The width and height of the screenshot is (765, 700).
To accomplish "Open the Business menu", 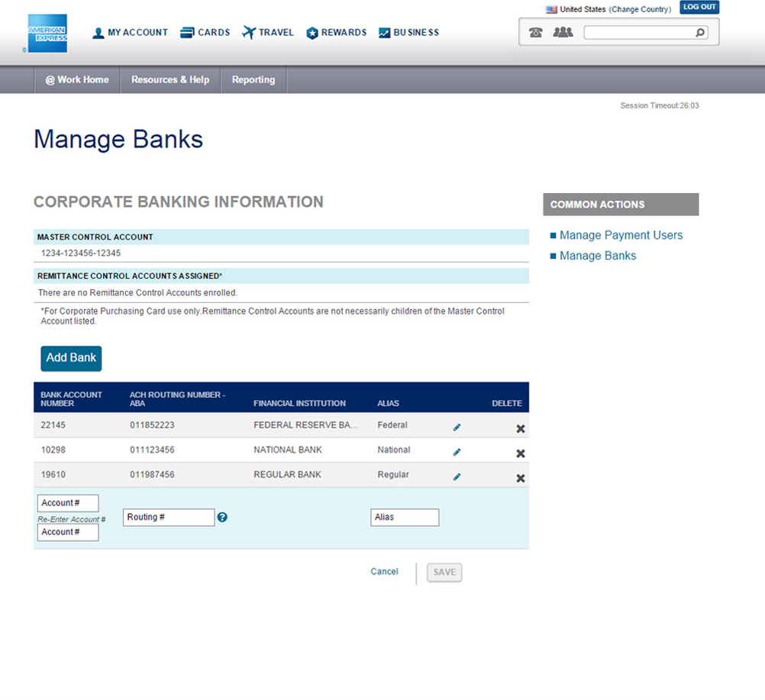I will tap(409, 33).
